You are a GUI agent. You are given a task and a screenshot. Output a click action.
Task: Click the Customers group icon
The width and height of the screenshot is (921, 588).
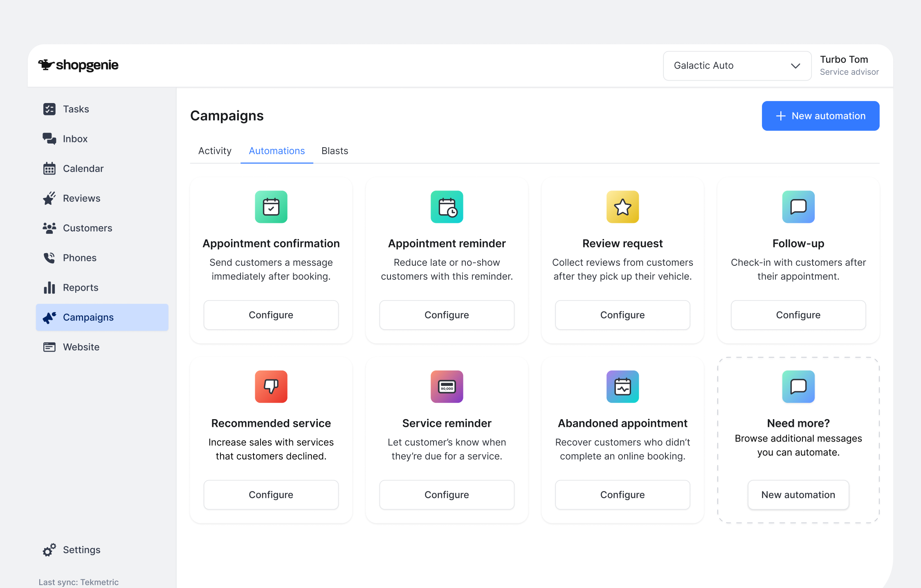click(49, 228)
